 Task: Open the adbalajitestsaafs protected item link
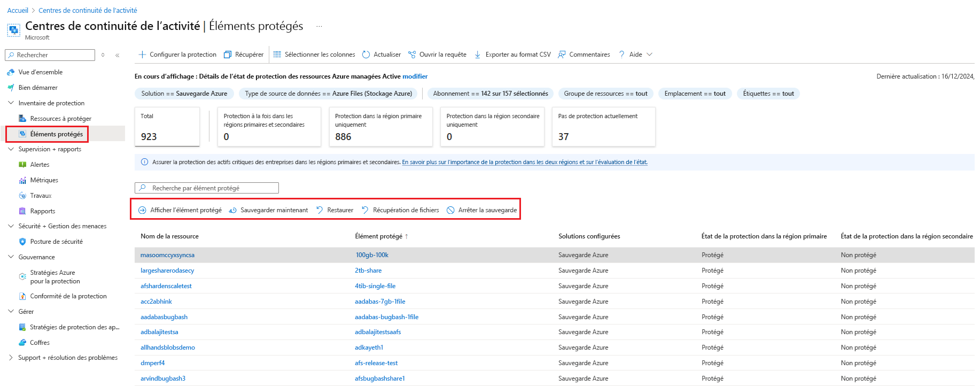pyautogui.click(x=378, y=332)
